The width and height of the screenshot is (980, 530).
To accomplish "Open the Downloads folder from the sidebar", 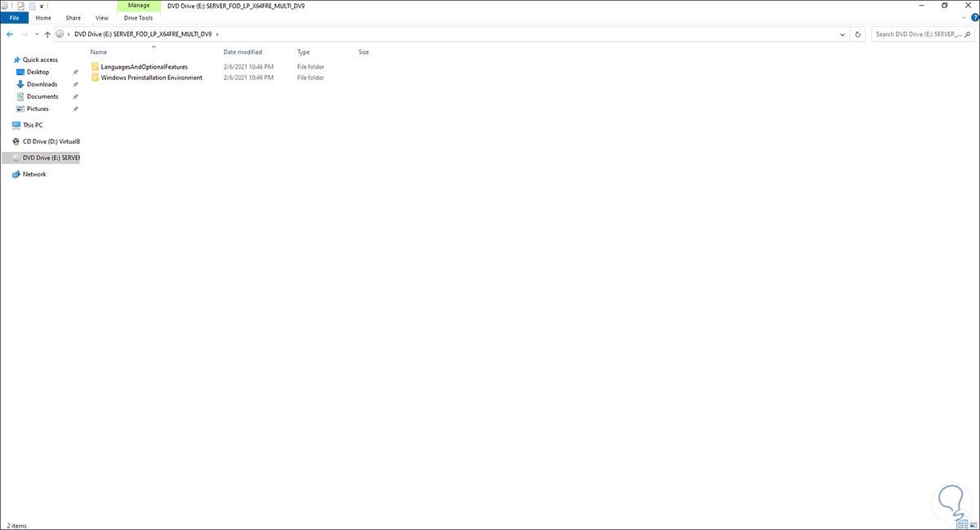I will coord(43,84).
